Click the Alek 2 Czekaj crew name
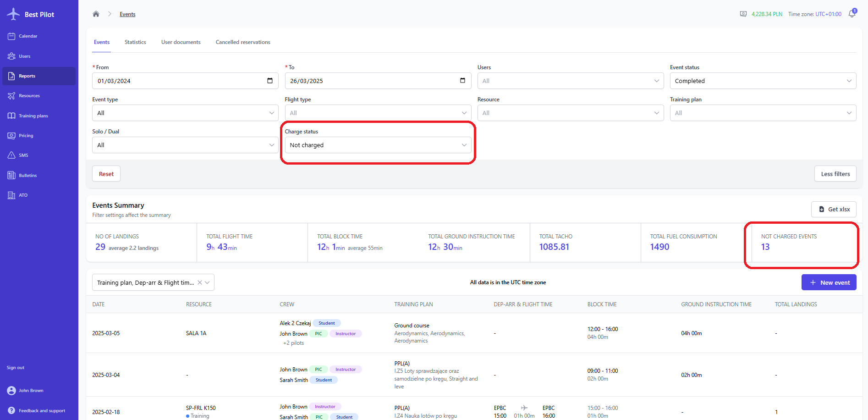The height and width of the screenshot is (420, 868). point(295,323)
